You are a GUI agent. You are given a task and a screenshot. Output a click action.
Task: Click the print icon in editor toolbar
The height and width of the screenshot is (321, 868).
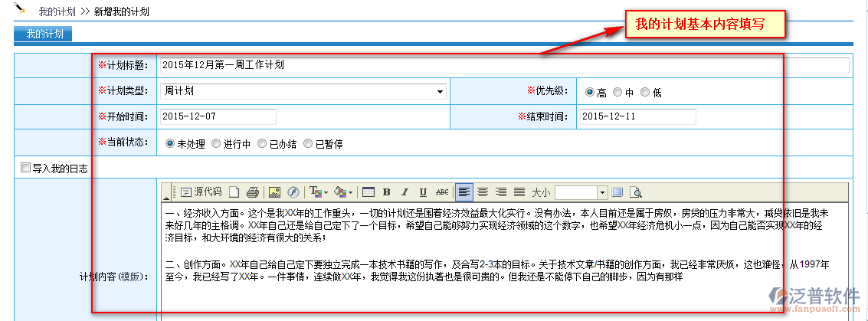tap(252, 192)
